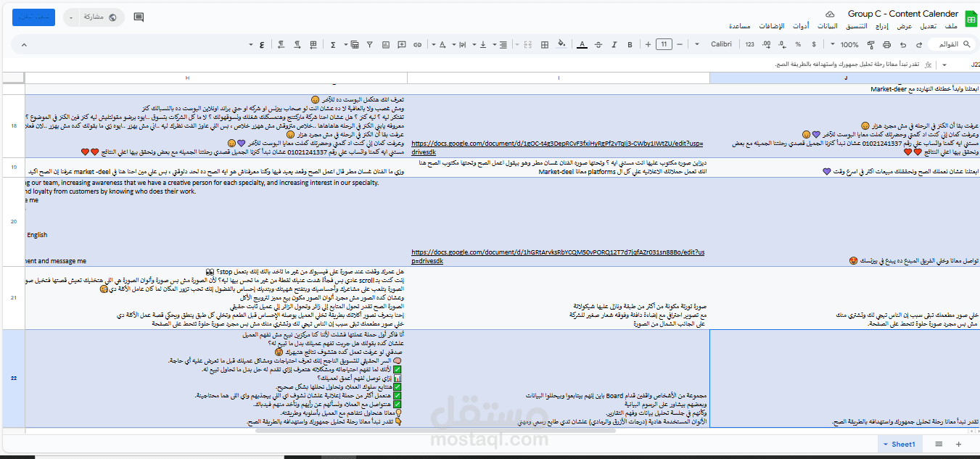This screenshot has height=459, width=980.
Task: Expand the Sheet1 tab options arrow
Action: (885, 444)
